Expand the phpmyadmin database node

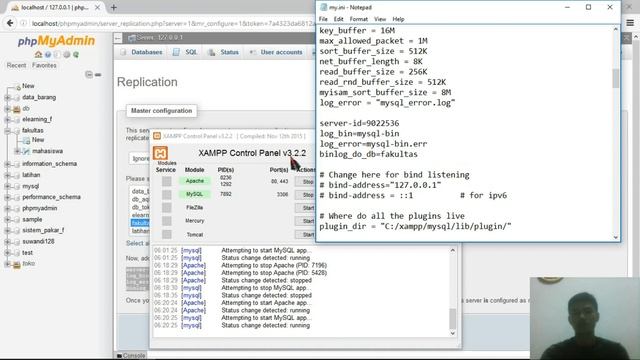point(7,209)
